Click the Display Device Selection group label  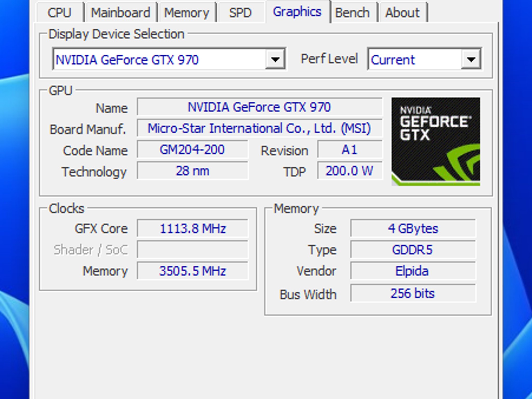click(117, 34)
